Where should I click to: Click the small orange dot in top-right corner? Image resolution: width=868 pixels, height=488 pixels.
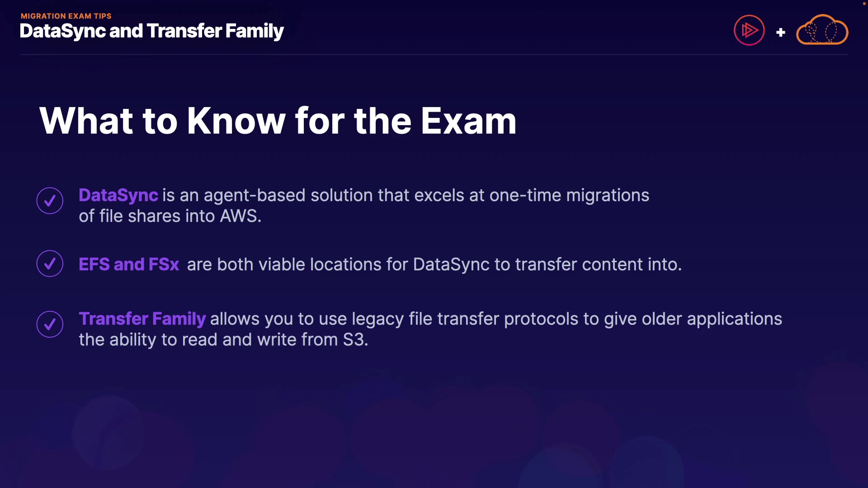[864, 4]
